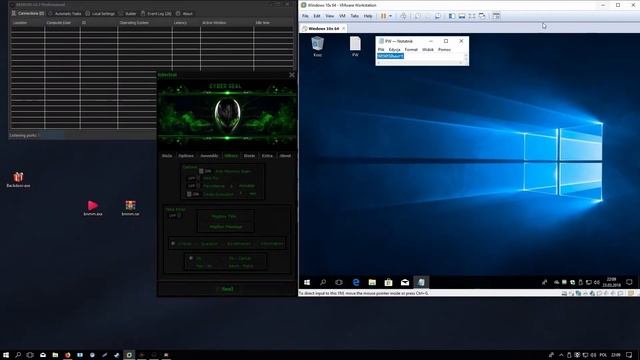Viewport: 640px width, 360px height.
Task: Select the Others tab in Cyber Seal
Action: pyautogui.click(x=231, y=156)
